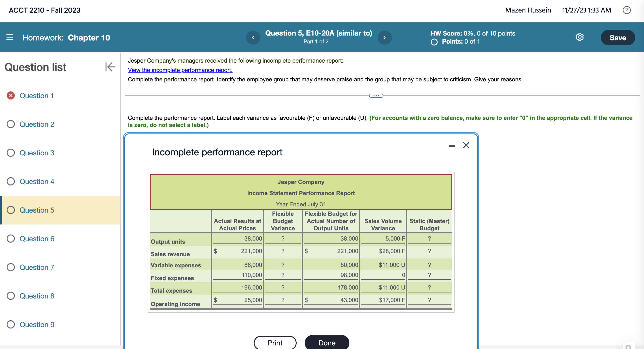The image size is (644, 349).
Task: Select the Question 2 radio circle
Action: tap(11, 124)
